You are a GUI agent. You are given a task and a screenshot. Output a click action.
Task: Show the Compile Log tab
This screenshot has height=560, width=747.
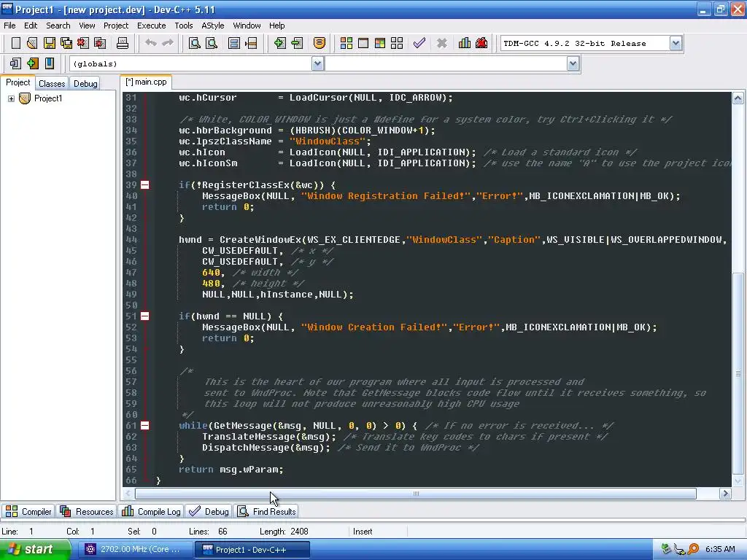tap(151, 511)
